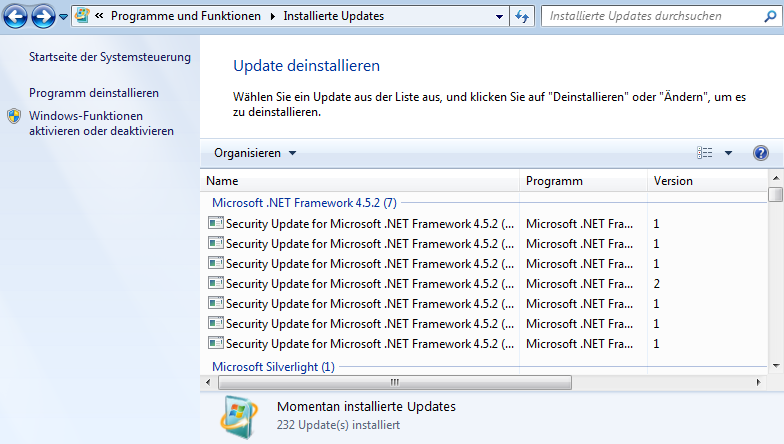The image size is (784, 444).
Task: Show hidden path levels via double chevron
Action: (x=99, y=16)
